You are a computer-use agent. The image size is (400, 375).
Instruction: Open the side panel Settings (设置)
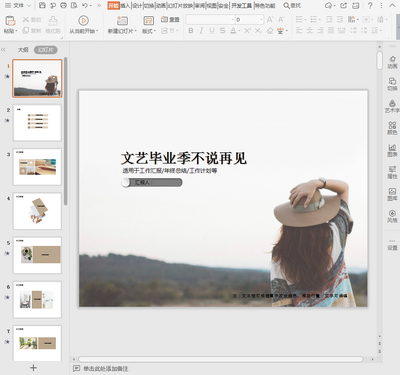click(x=392, y=245)
